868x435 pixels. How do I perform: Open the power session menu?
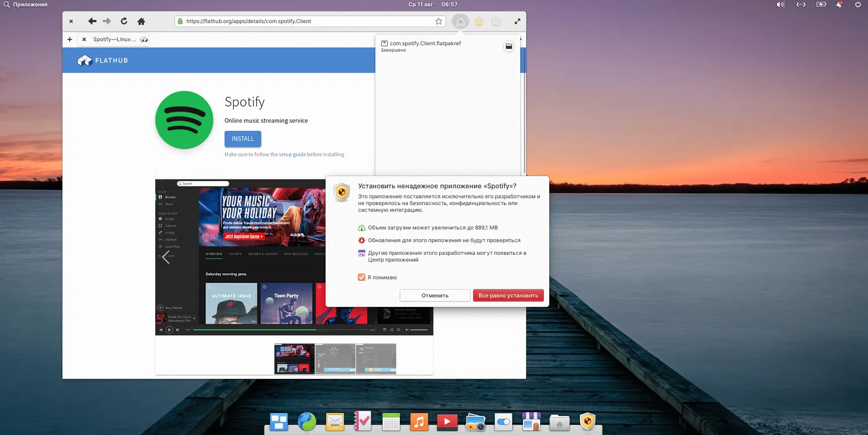pos(858,5)
